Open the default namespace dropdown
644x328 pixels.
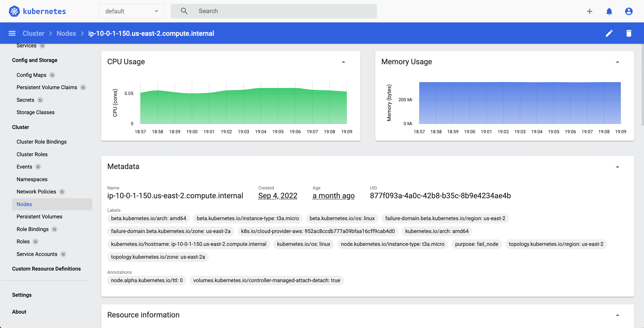[x=132, y=11]
